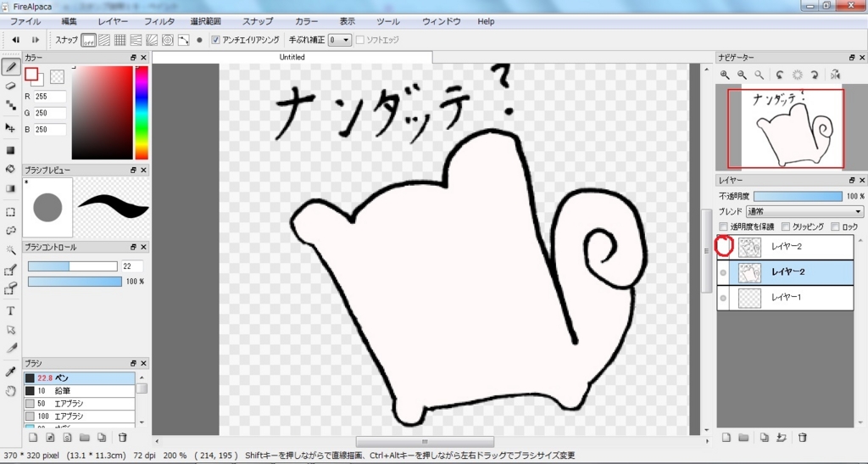Viewport: 868px width, 464px height.
Task: Select the Select Pen tool
Action: [10, 270]
